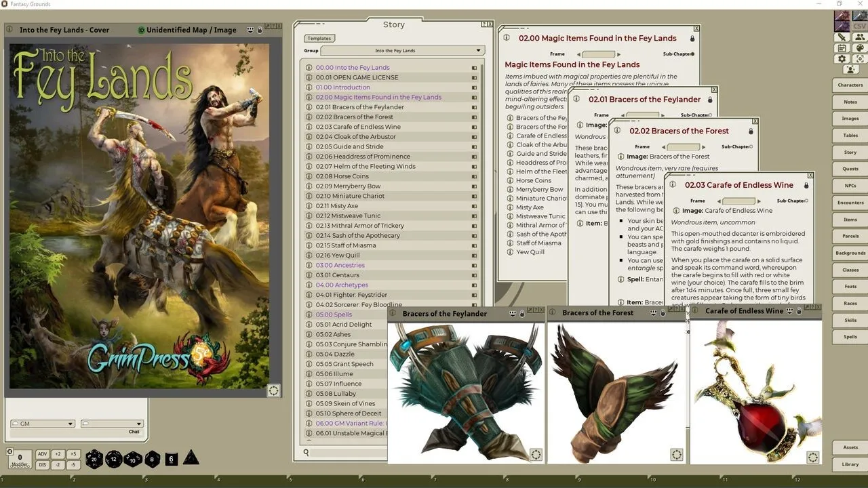The width and height of the screenshot is (868, 488).
Task: Click next frame arrow in 02.03 window
Action: [x=759, y=201]
